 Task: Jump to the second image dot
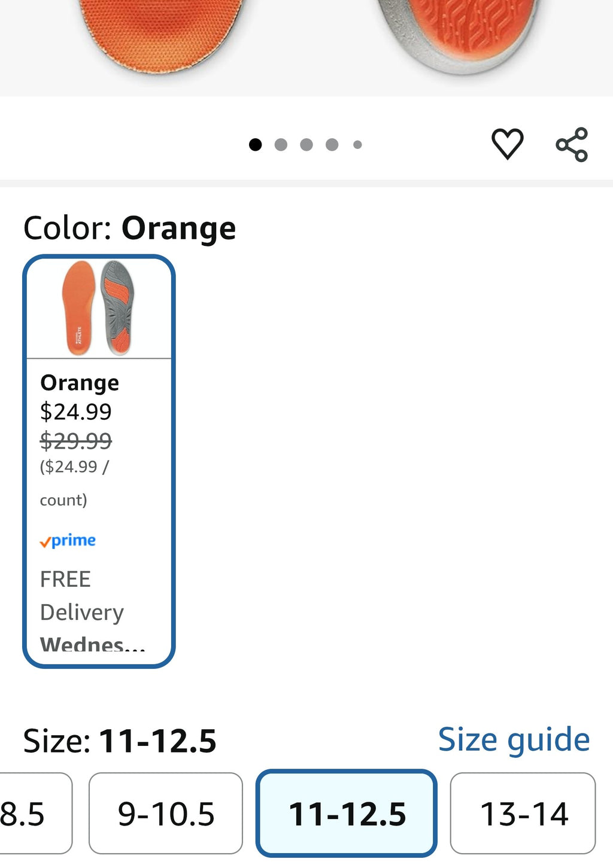coord(281,145)
